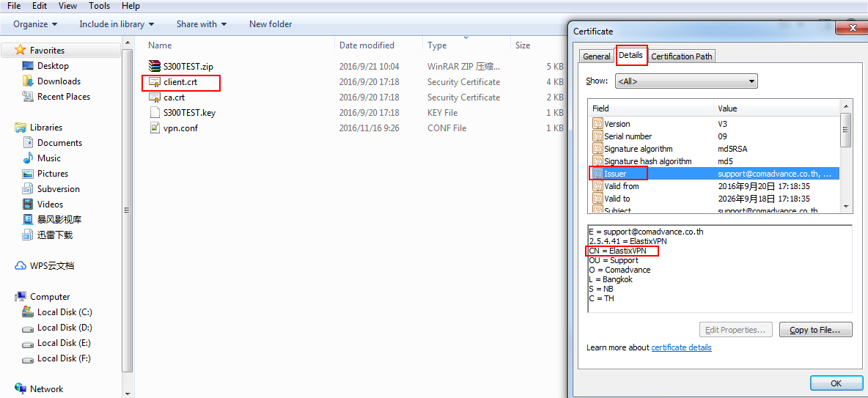This screenshot has height=398, width=868.
Task: Click the Valid from field icon
Action: [597, 186]
